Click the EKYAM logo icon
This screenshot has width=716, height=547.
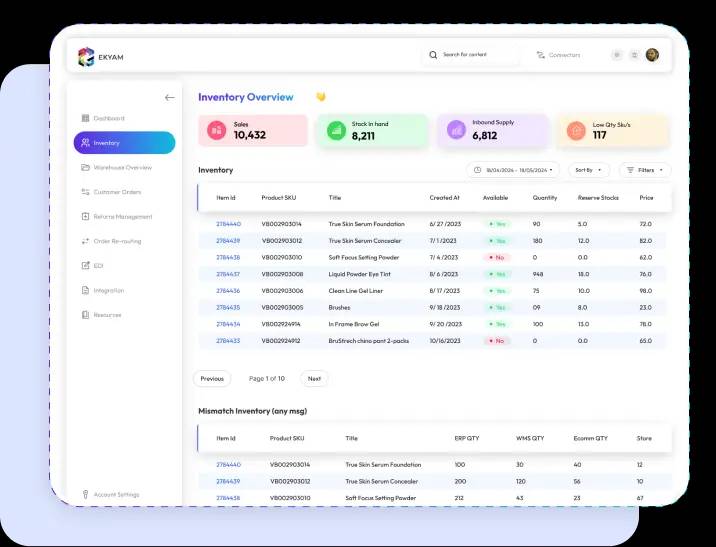(86, 57)
